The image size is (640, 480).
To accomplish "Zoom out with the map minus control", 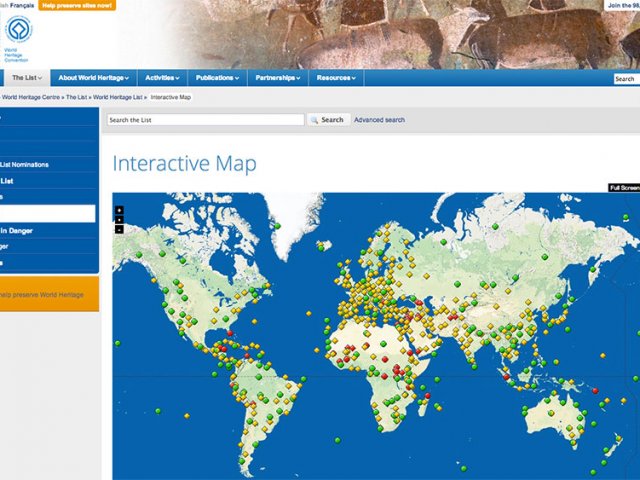I will [119, 230].
